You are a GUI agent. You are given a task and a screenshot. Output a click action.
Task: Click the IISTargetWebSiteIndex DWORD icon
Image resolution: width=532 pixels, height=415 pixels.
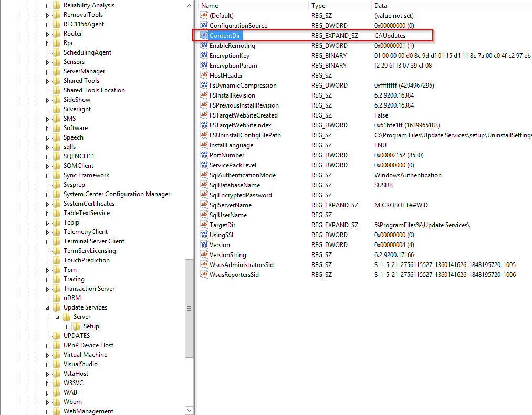pyautogui.click(x=204, y=125)
